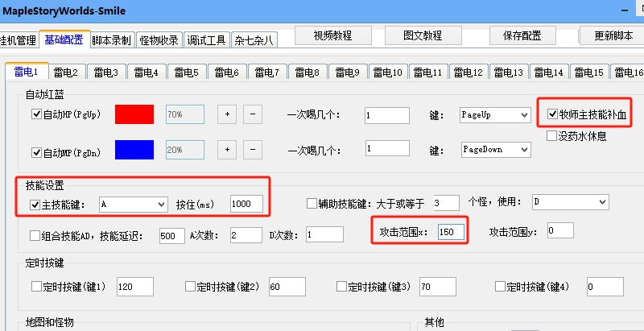Decrease HP threshold with minus button
Screen dimensions: 644x331
253,114
